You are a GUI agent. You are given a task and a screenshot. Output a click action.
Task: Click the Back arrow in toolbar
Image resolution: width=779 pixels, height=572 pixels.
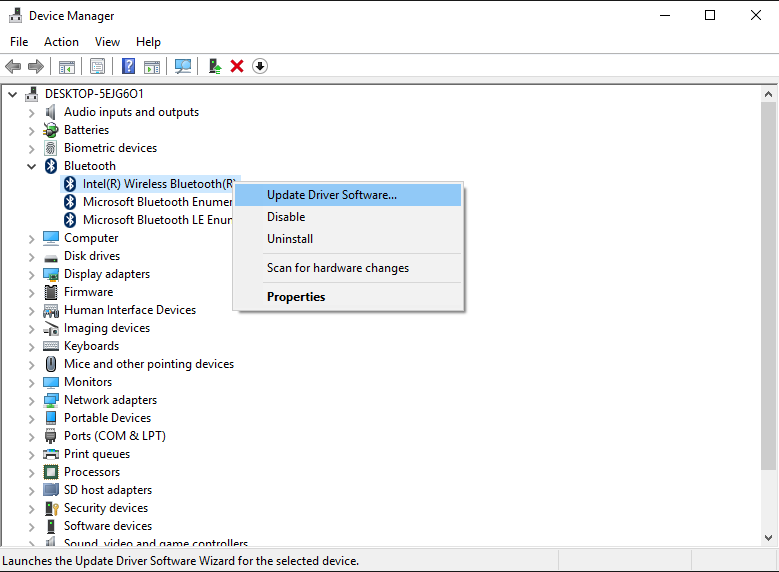(13, 66)
